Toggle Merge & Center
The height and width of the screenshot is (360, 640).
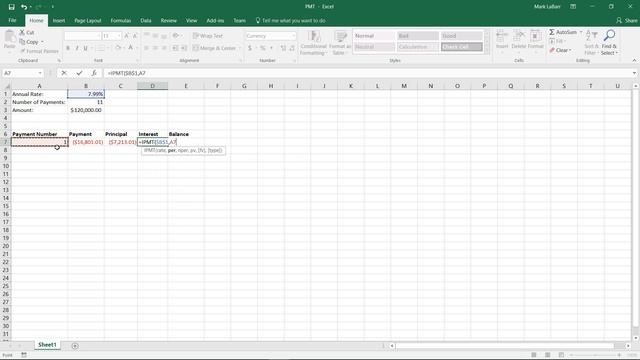[214, 48]
